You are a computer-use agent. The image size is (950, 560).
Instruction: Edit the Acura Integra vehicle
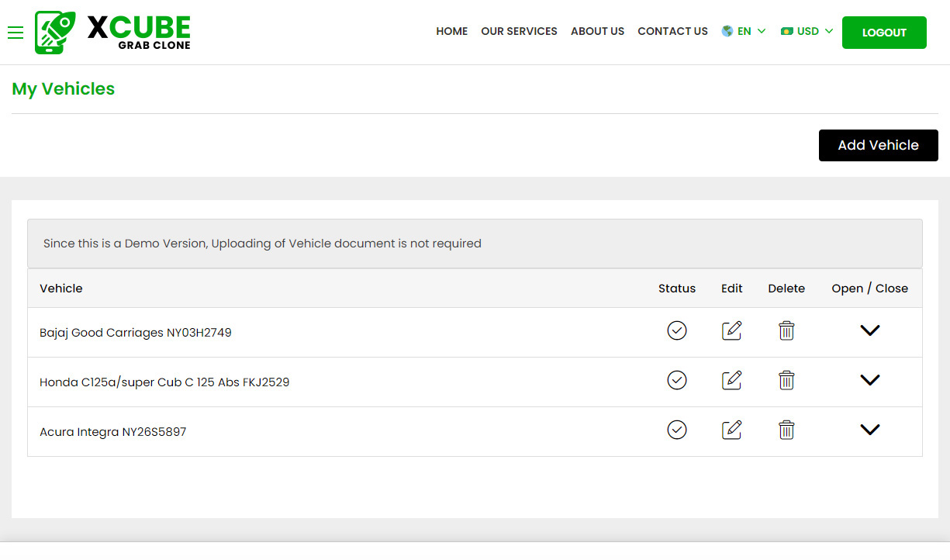pos(731,430)
